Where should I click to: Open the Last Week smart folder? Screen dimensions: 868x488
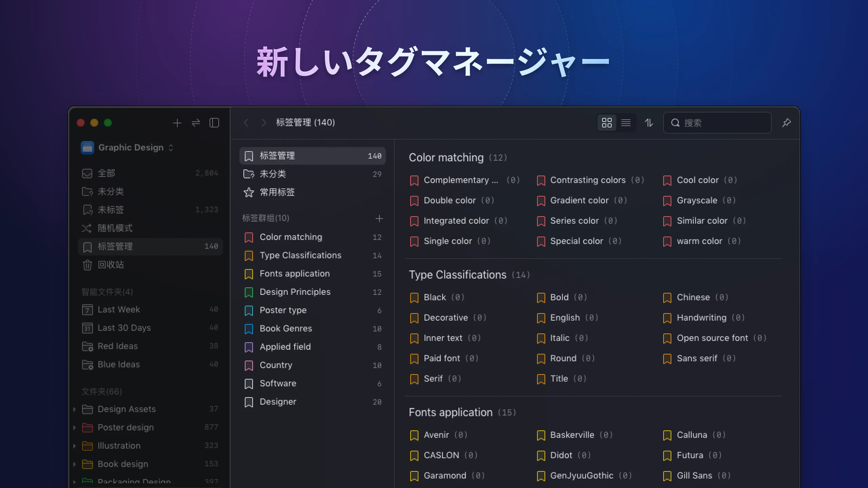[150, 309]
